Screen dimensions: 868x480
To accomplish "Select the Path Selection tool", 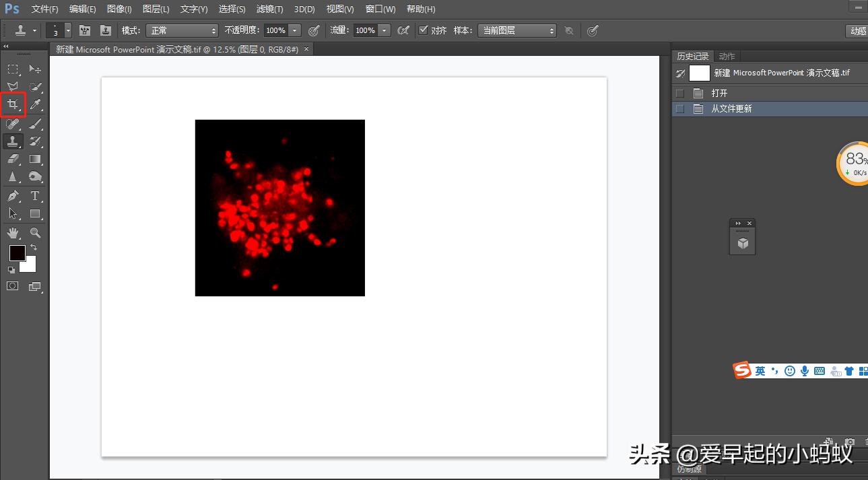I will pyautogui.click(x=13, y=214).
